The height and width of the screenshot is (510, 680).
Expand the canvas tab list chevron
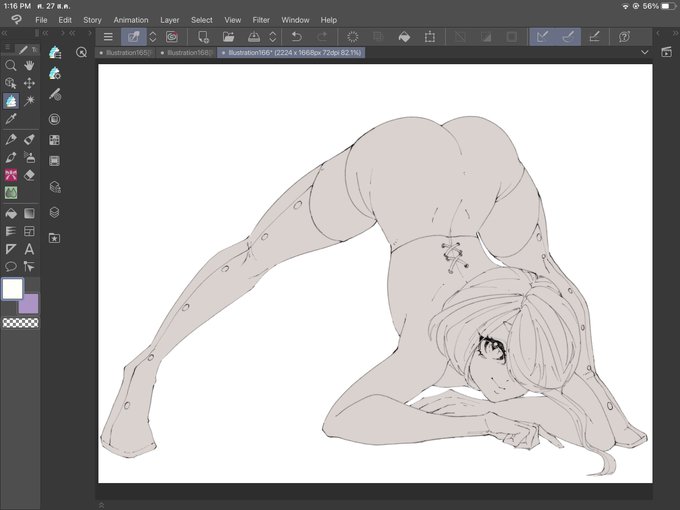click(x=645, y=52)
